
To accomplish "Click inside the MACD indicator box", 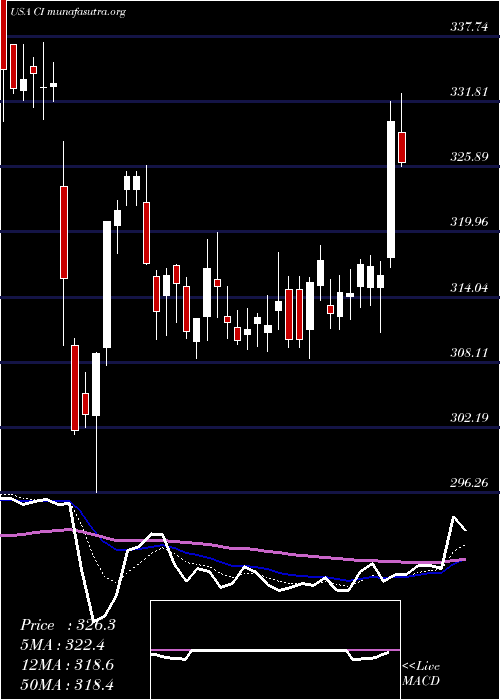I will 275,650.
